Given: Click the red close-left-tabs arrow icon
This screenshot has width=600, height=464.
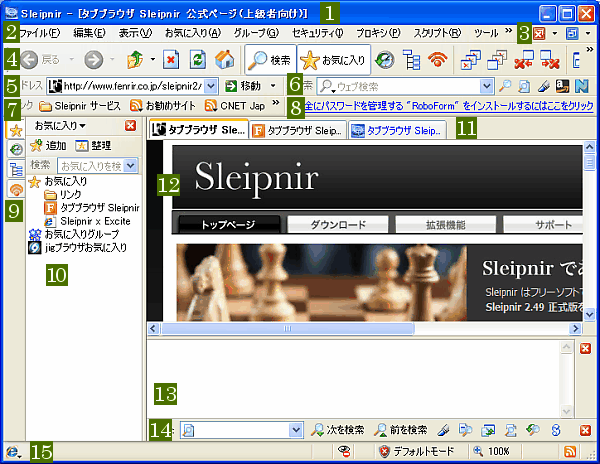Looking at the screenshot, I should tap(524, 60).
